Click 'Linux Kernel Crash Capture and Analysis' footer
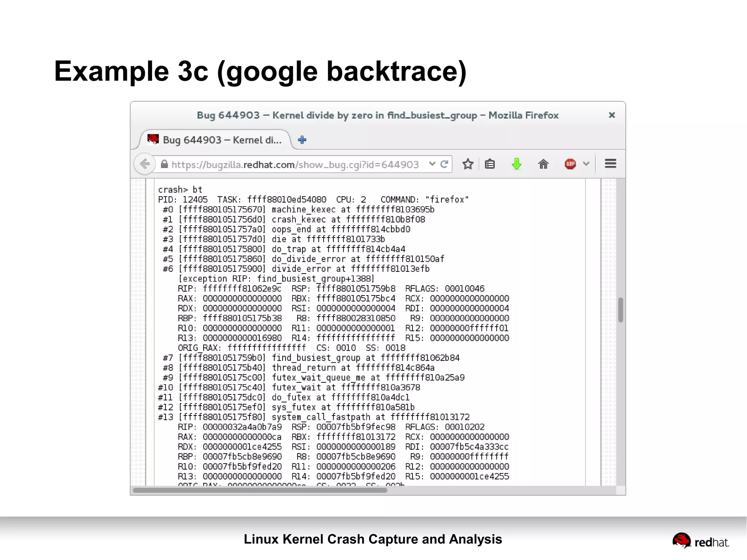This screenshot has width=747, height=560. tap(373, 539)
